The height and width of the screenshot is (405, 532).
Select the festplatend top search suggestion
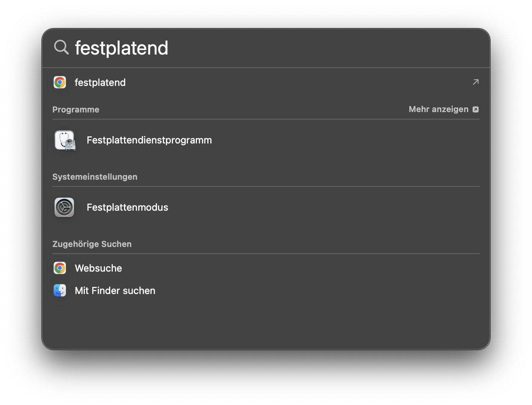[x=100, y=82]
